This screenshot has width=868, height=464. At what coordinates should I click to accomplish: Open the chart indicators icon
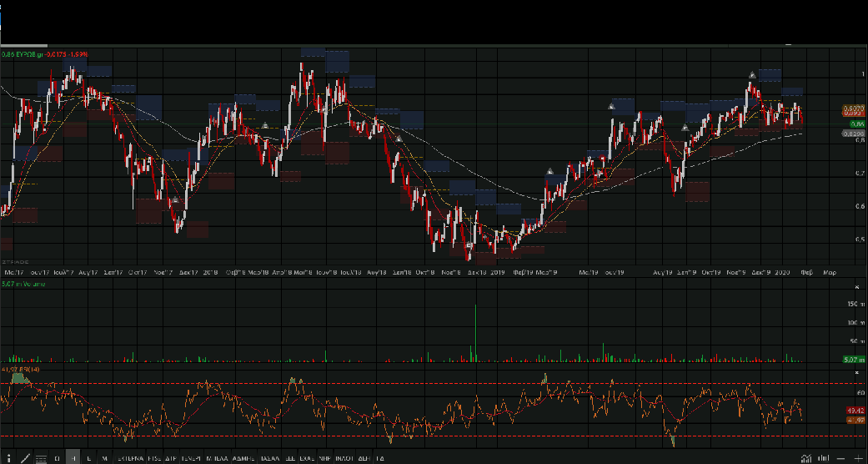(805, 458)
